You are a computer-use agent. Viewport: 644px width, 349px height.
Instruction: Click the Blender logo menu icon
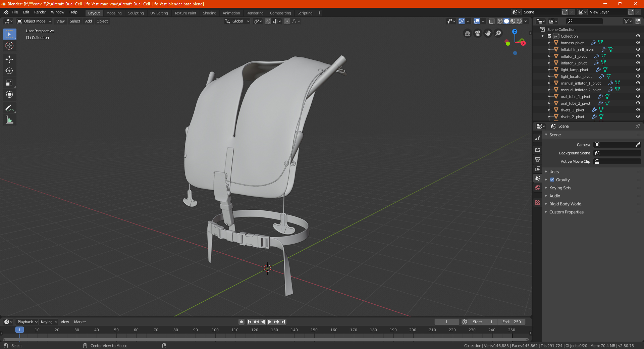coord(6,12)
